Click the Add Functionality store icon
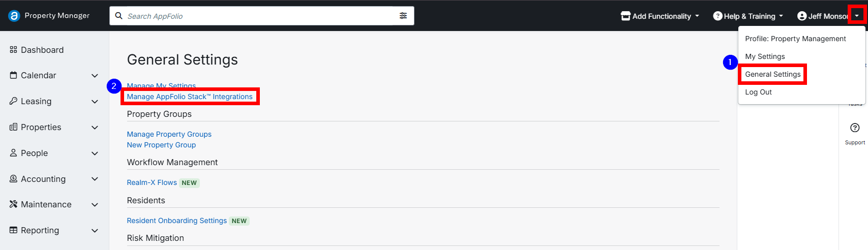Screen dimensions: 868x250 point(625,16)
